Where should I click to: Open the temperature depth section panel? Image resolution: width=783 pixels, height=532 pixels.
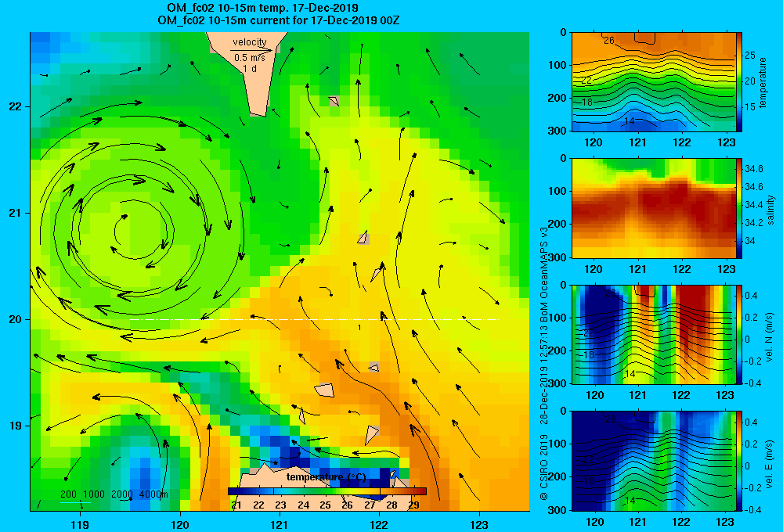click(x=653, y=82)
